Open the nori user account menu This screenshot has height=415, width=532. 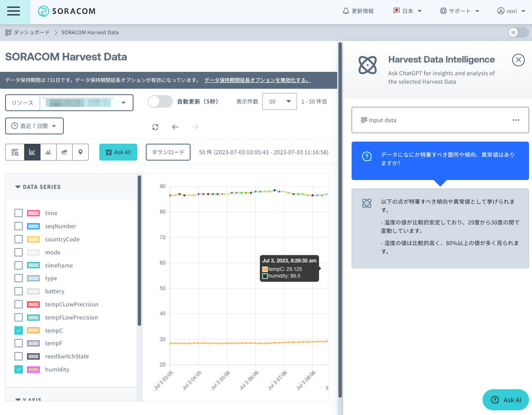click(x=511, y=11)
